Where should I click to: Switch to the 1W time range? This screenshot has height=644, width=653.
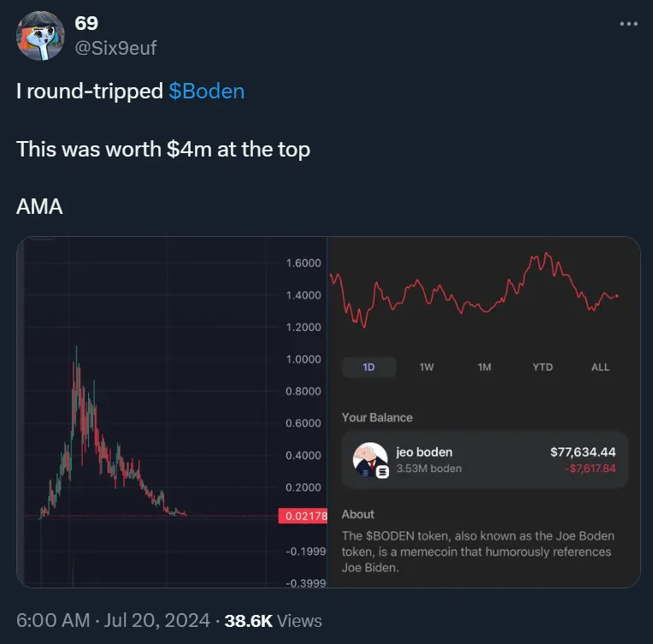point(427,367)
